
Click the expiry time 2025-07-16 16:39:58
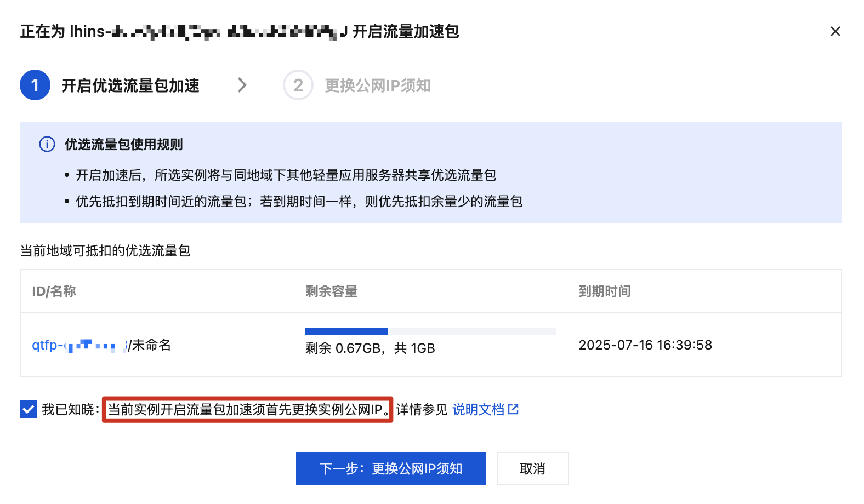(x=645, y=345)
